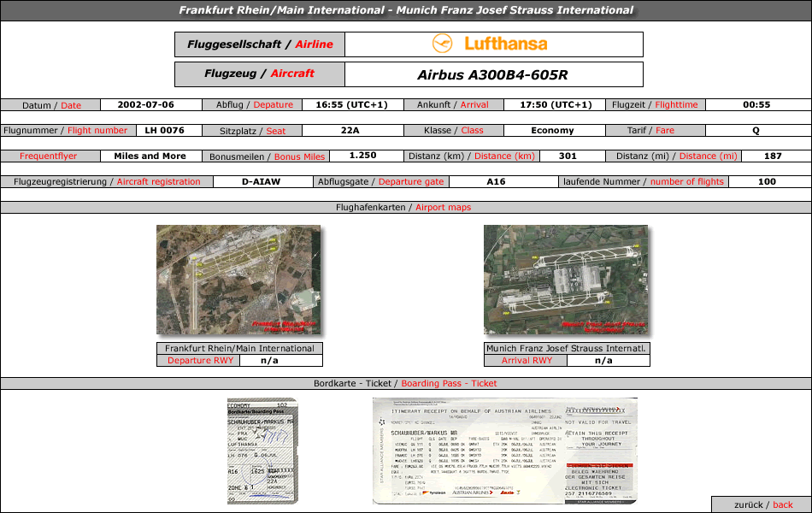This screenshot has width=812, height=513.
Task: Click the Distanz (km) / Distance (km) label
Action: pos(472,156)
